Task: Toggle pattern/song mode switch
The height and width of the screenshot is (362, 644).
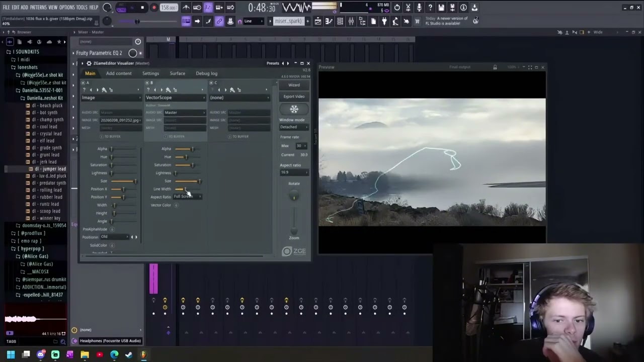Action: coord(121,8)
